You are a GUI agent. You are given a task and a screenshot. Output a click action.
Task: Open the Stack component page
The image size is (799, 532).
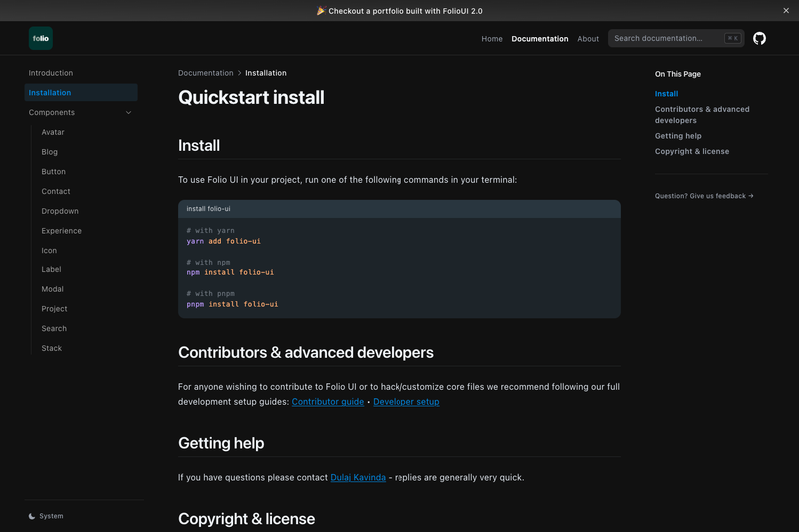click(52, 348)
